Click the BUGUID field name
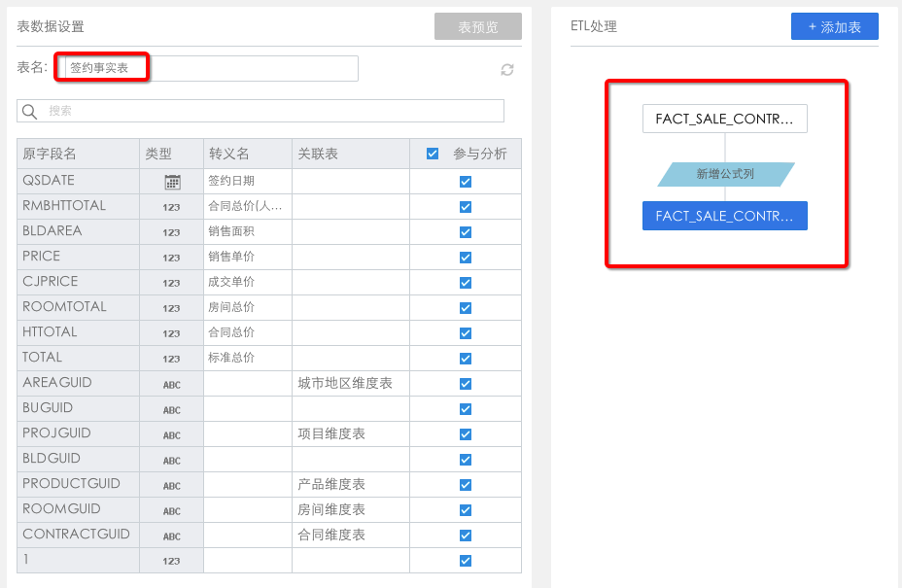Screen dimensions: 902x588 coord(48,408)
